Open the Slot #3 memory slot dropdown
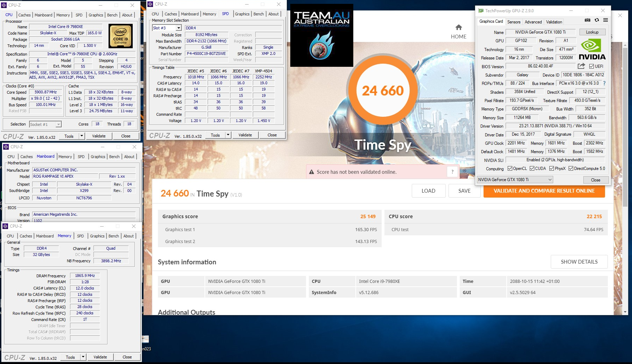Image resolution: width=632 pixels, height=364 pixels. (178, 28)
